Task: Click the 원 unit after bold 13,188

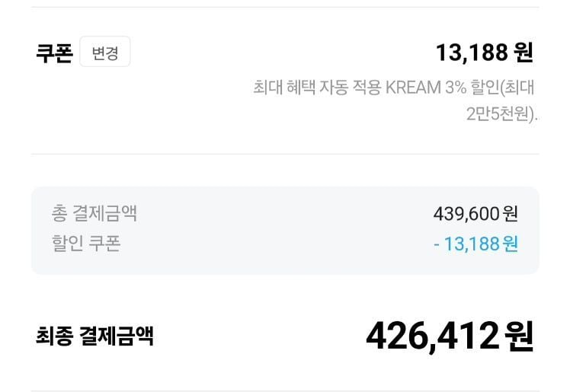Action: [524, 53]
